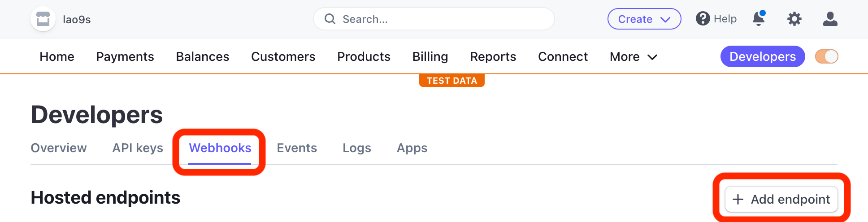Click the Developers button

[763, 56]
